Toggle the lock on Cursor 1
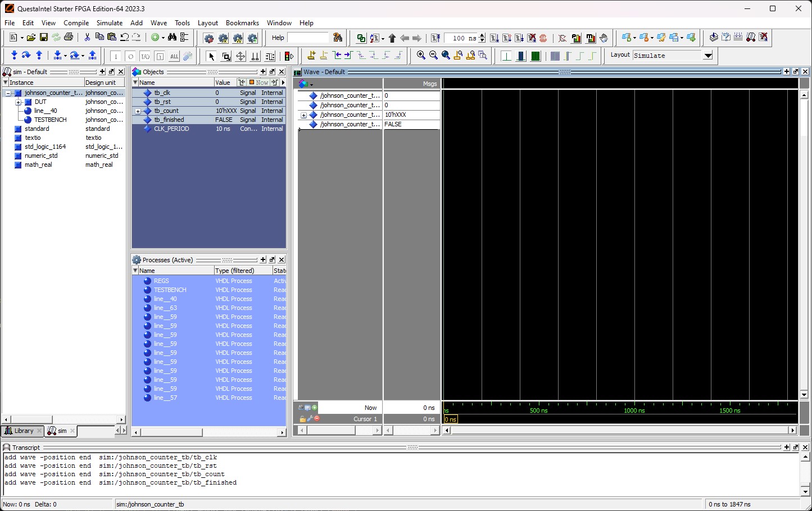The height and width of the screenshot is (511, 812). click(x=302, y=419)
